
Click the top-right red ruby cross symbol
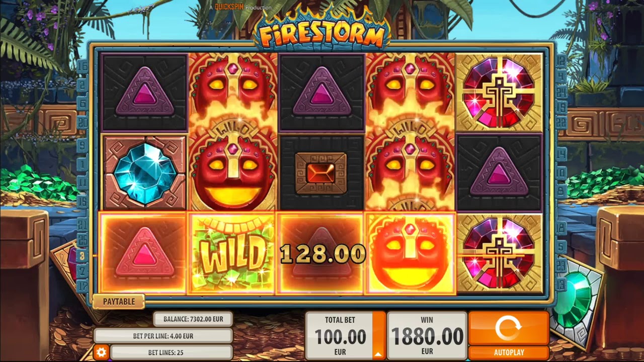[x=499, y=94]
